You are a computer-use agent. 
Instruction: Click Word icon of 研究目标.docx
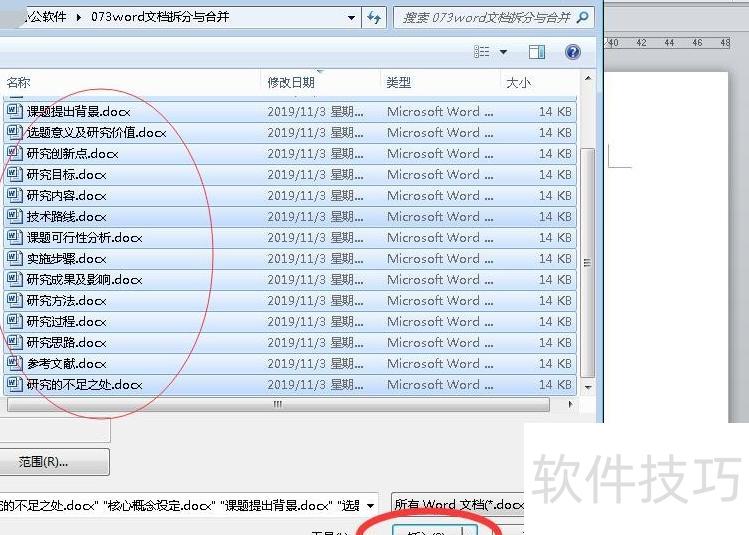pos(15,174)
